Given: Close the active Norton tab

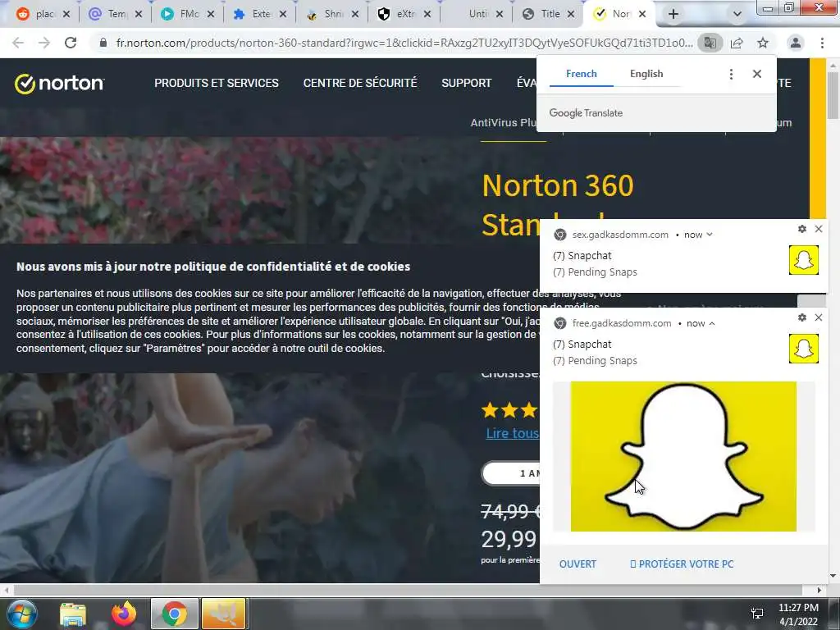Looking at the screenshot, I should [642, 14].
